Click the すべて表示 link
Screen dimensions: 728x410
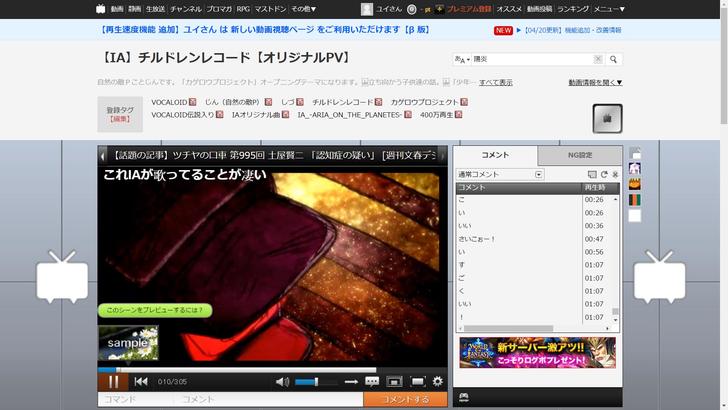tap(495, 82)
